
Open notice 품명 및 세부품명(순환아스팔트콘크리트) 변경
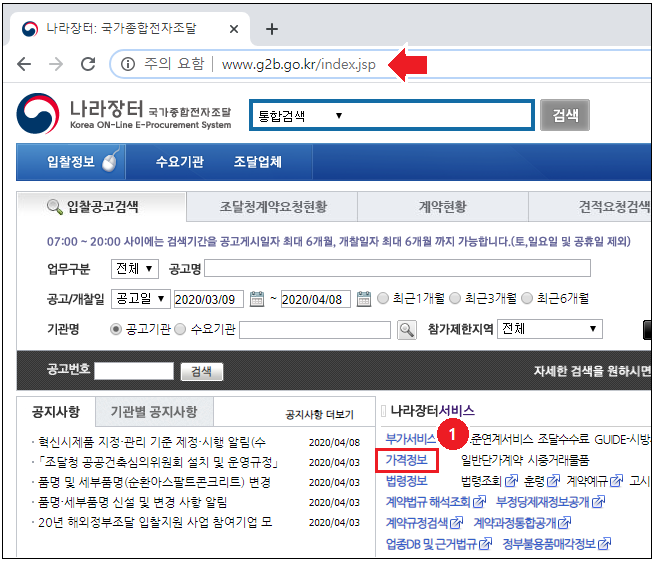pyautogui.click(x=154, y=482)
